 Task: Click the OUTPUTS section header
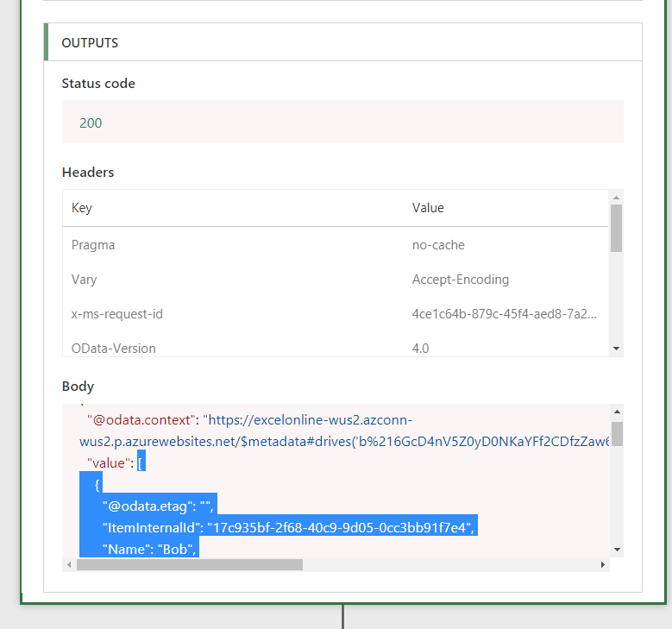[x=90, y=42]
